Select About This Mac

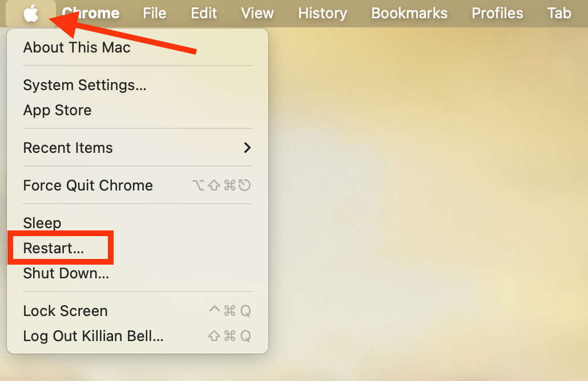(76, 48)
